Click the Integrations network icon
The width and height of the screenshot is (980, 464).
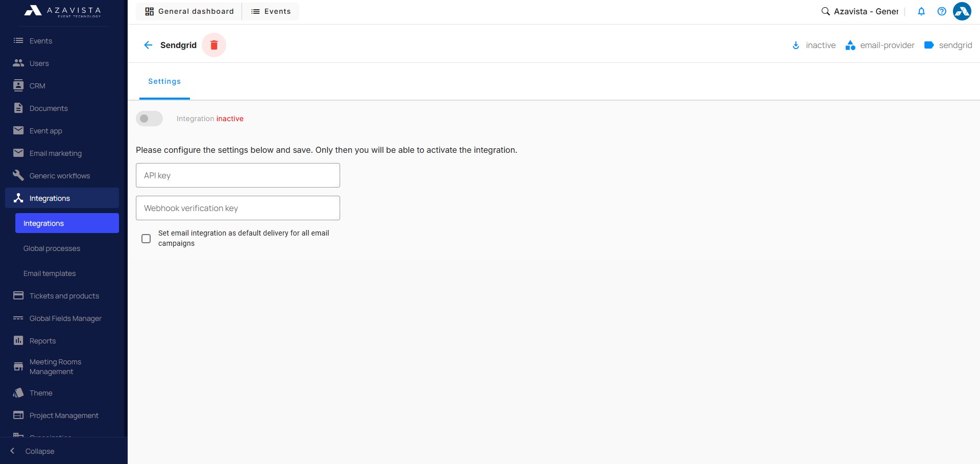[x=18, y=198]
